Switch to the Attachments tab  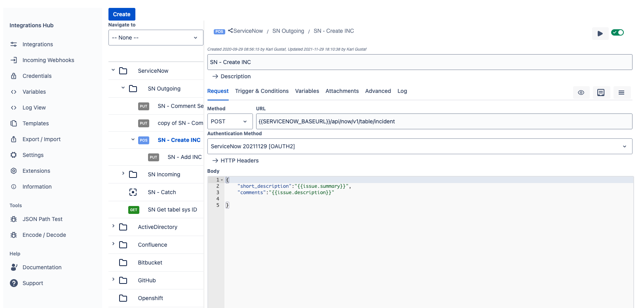point(342,91)
